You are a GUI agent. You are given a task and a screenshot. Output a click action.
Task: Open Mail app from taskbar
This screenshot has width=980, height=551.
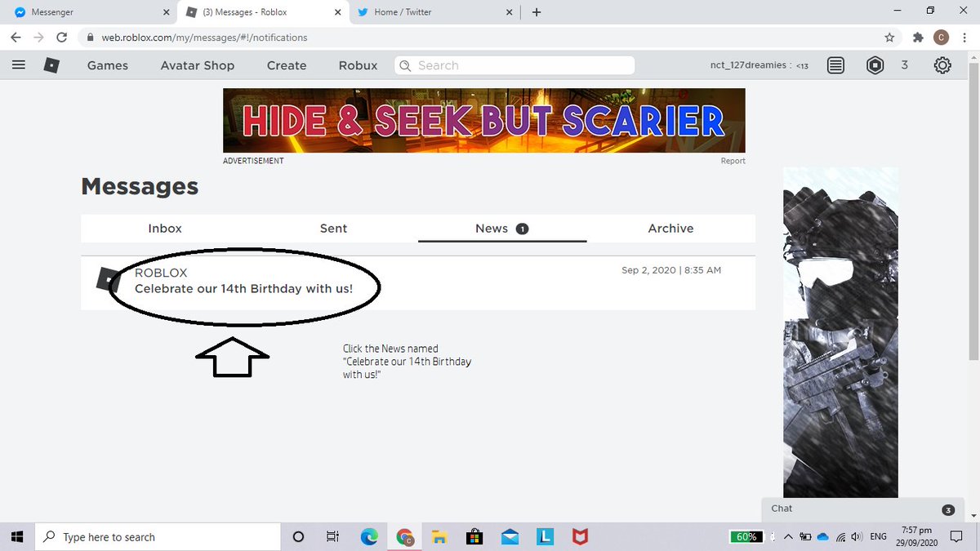point(510,536)
